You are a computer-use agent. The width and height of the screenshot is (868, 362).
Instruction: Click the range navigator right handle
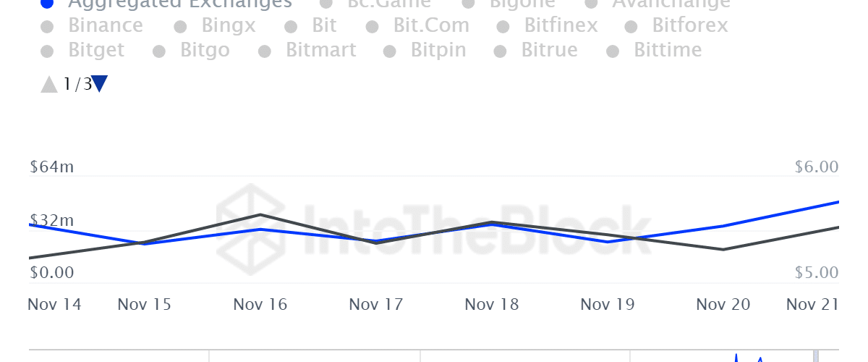coord(816,355)
